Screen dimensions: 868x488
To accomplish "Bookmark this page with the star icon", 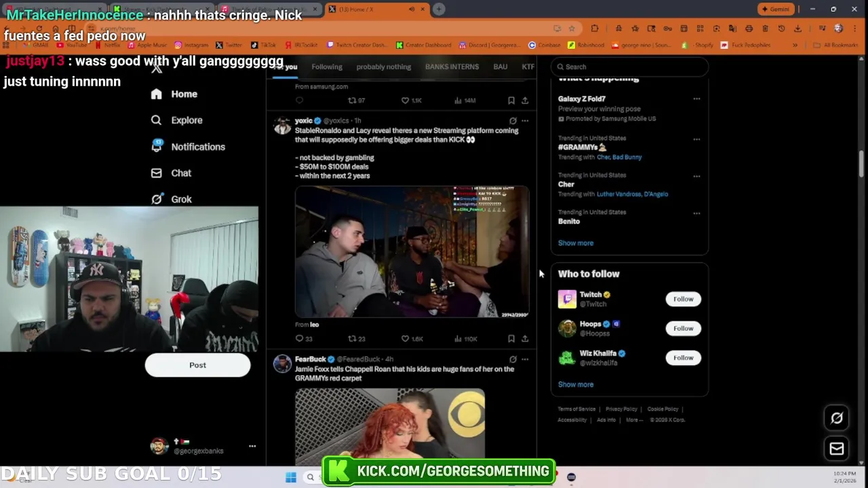I will tap(572, 28).
